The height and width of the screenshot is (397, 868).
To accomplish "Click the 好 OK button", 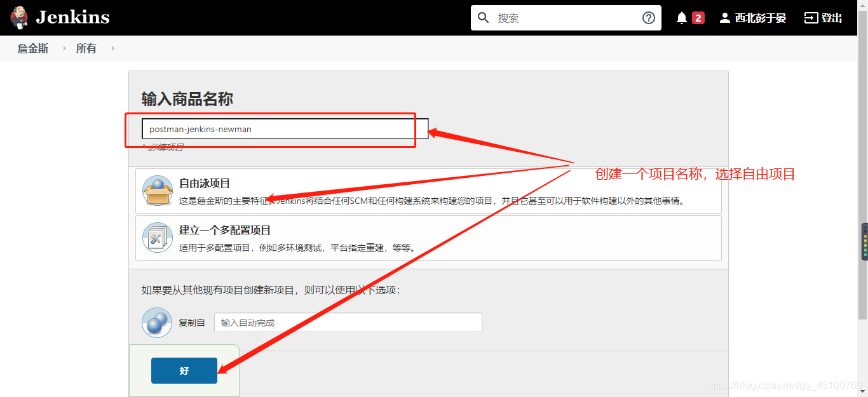I will pyautogui.click(x=184, y=371).
